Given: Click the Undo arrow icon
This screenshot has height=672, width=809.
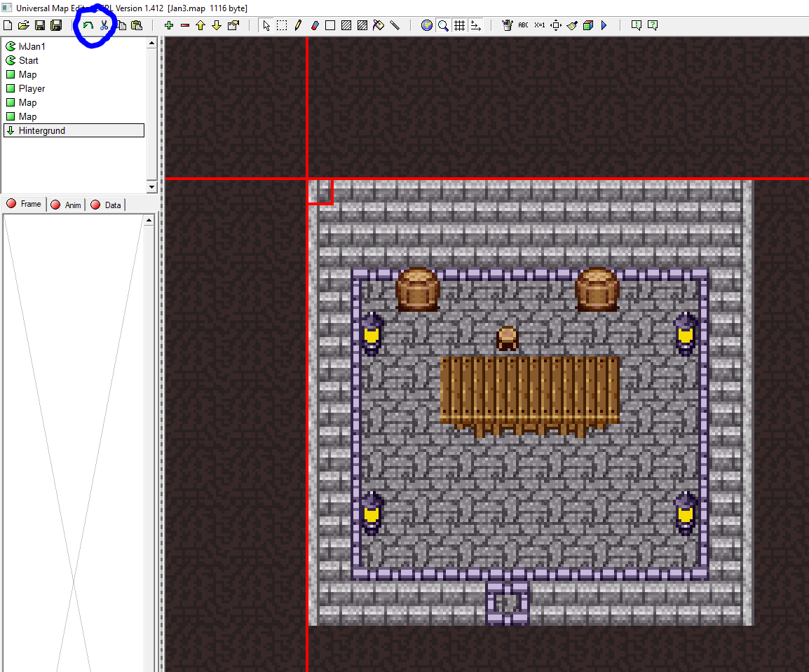Looking at the screenshot, I should [x=88, y=25].
